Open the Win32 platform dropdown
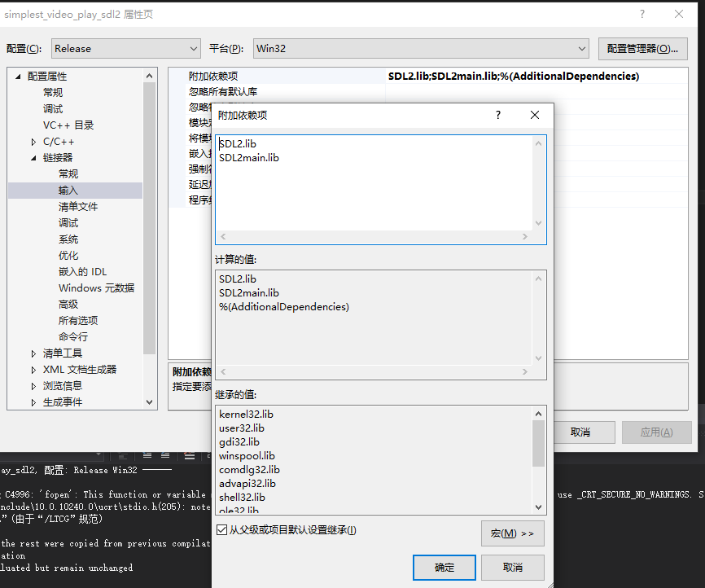 [582, 48]
